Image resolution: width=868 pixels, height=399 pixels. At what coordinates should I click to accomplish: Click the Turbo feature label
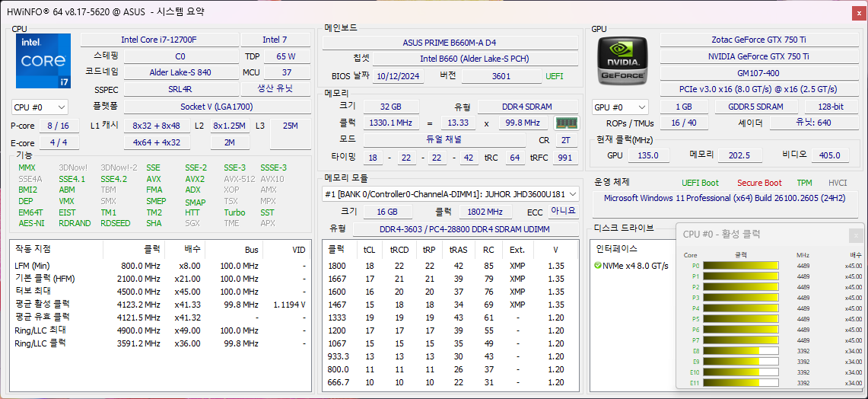235,212
